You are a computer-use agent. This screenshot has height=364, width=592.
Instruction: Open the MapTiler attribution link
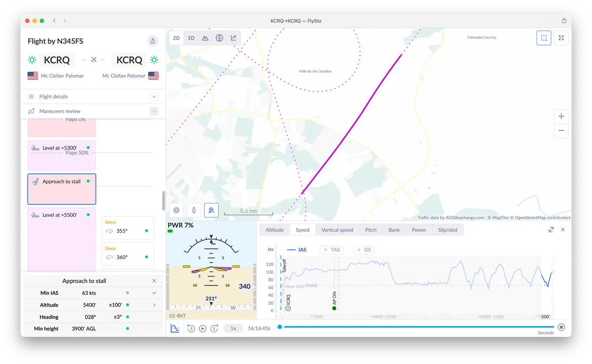[x=498, y=218]
